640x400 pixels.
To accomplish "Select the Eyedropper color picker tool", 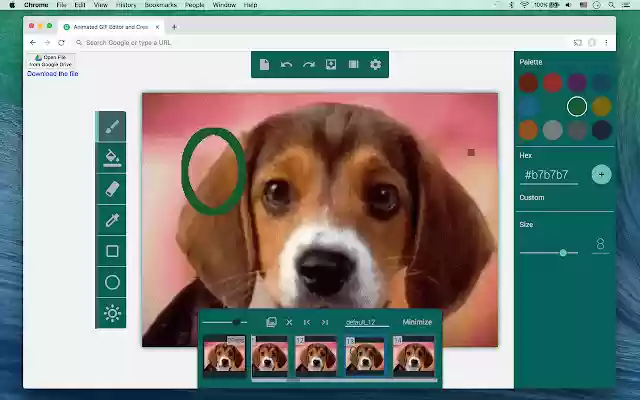I will [x=111, y=220].
